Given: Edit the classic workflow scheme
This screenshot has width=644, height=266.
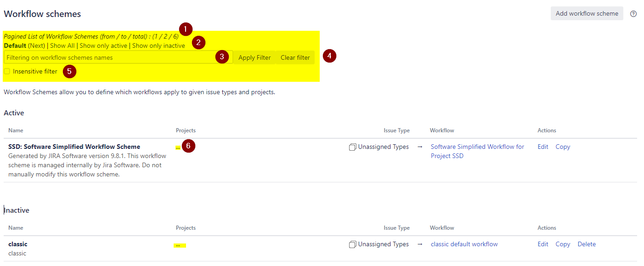Looking at the screenshot, I should coord(543,244).
